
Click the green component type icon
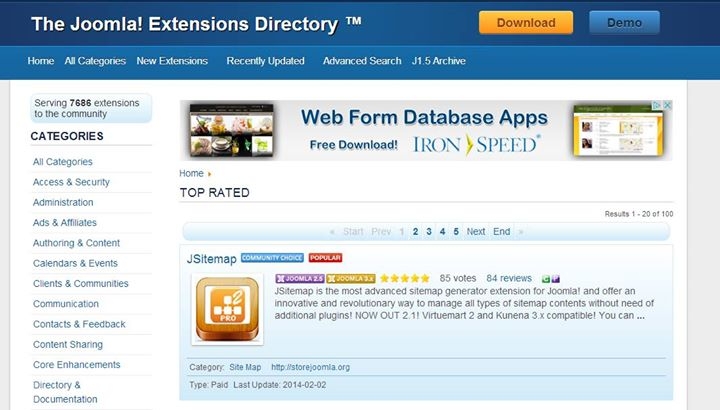click(545, 278)
